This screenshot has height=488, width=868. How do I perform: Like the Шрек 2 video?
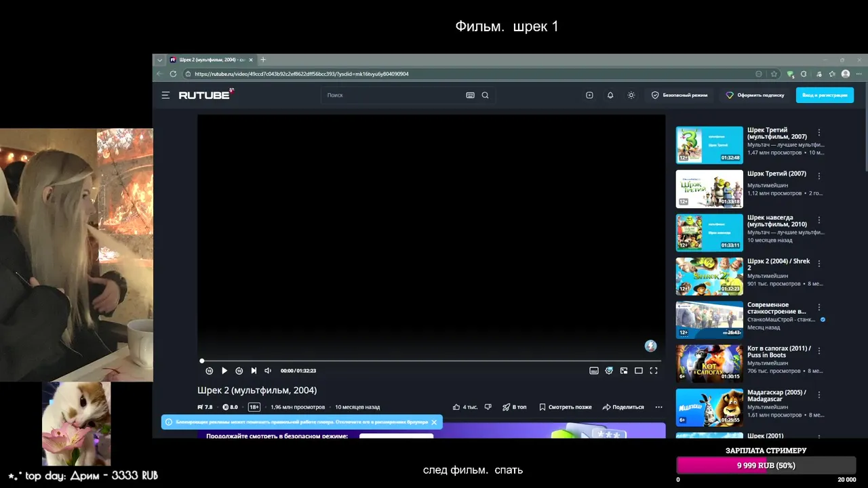(465, 407)
